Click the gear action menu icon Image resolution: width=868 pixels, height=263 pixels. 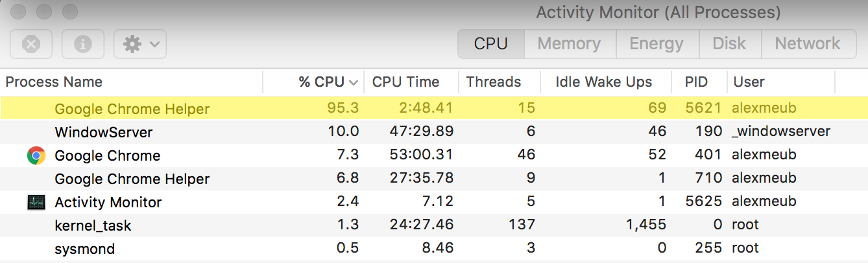pyautogui.click(x=132, y=44)
